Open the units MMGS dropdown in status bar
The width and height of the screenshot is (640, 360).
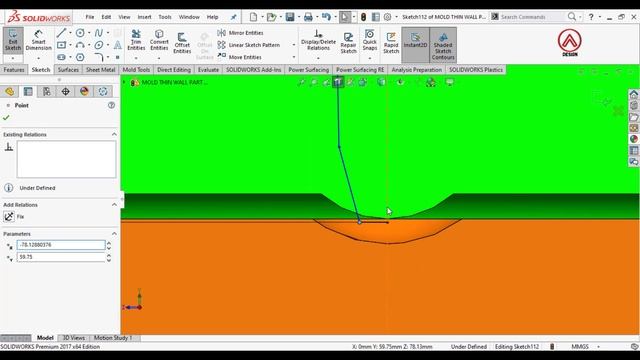point(599,347)
